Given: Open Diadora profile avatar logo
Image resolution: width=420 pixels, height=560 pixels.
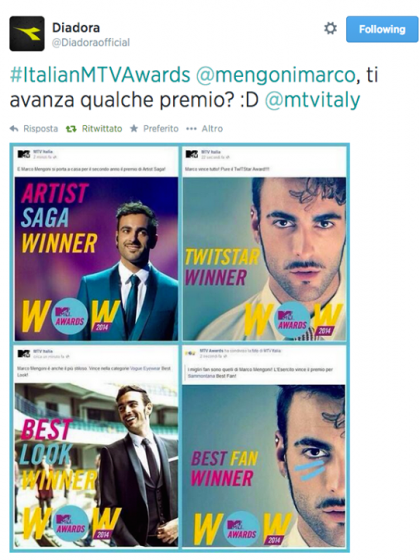Looking at the screenshot, I should click(x=27, y=34).
